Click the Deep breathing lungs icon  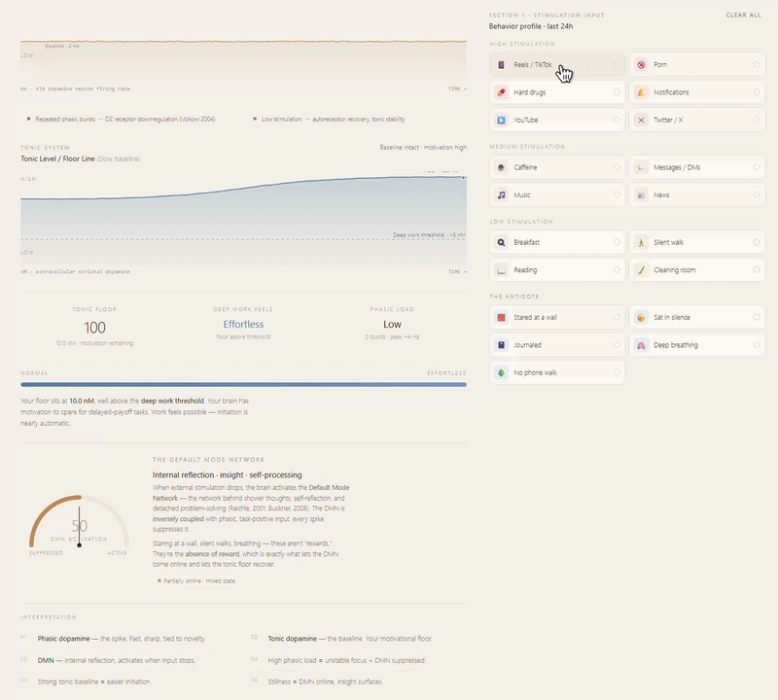point(642,345)
